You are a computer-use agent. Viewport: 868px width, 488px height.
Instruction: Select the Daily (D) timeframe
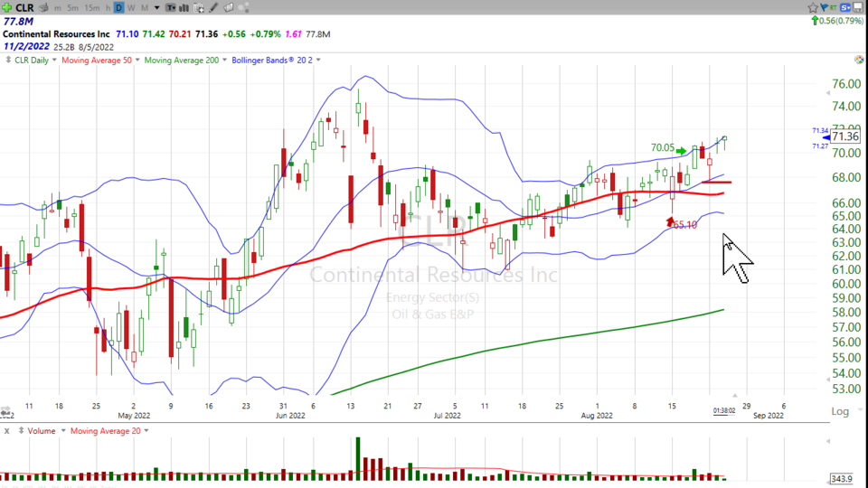click(118, 8)
